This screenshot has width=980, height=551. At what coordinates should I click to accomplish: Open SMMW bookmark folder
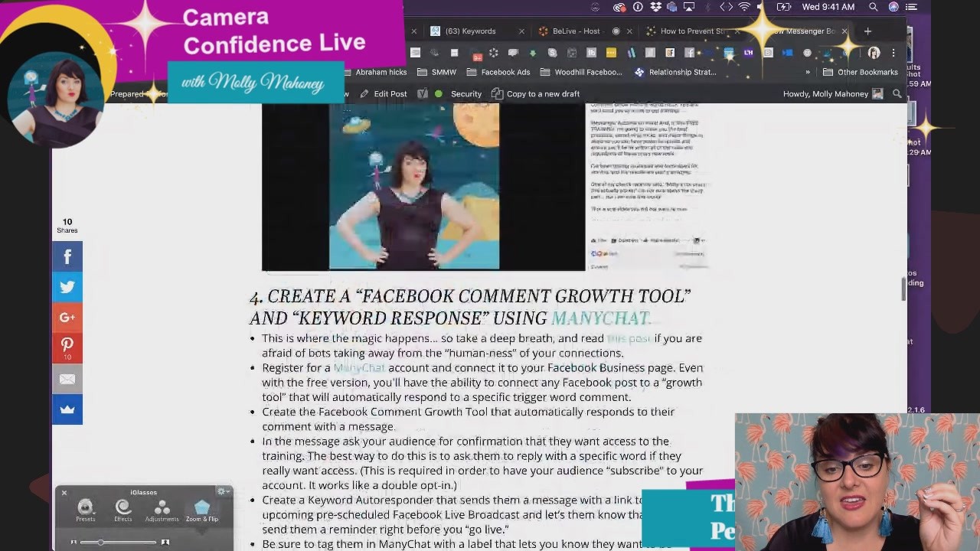[437, 72]
